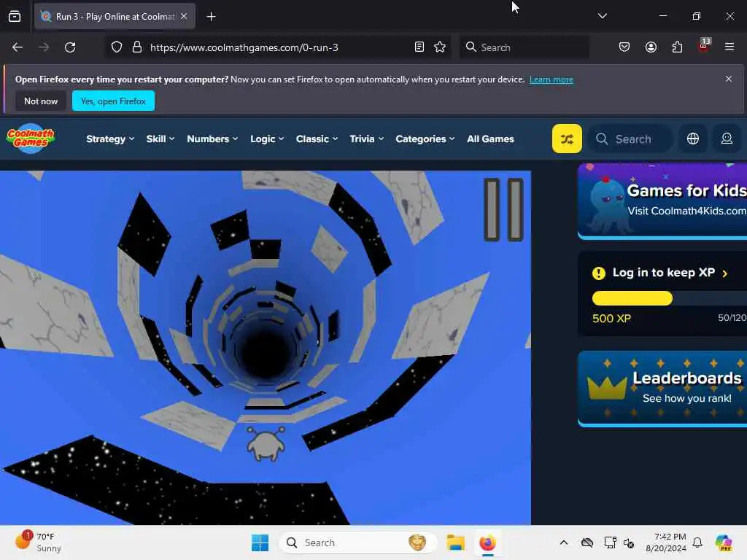Expand the Numbers menu
This screenshot has width=747, height=560.
[212, 139]
